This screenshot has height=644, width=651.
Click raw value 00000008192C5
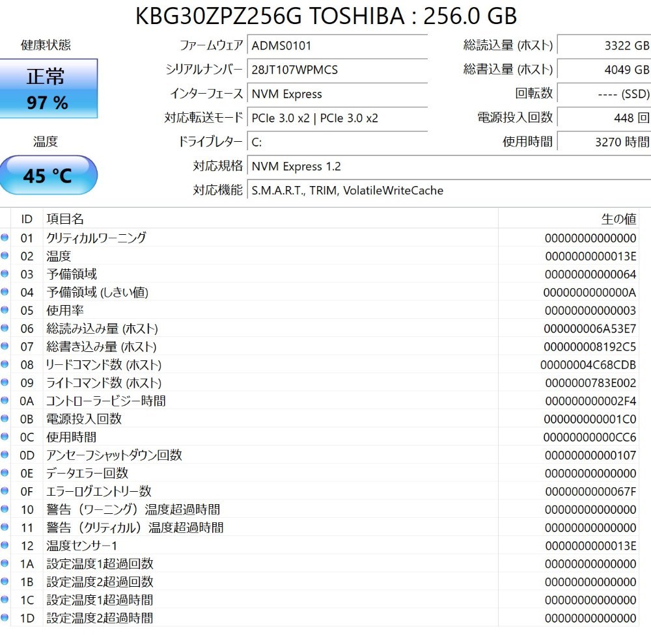click(590, 347)
